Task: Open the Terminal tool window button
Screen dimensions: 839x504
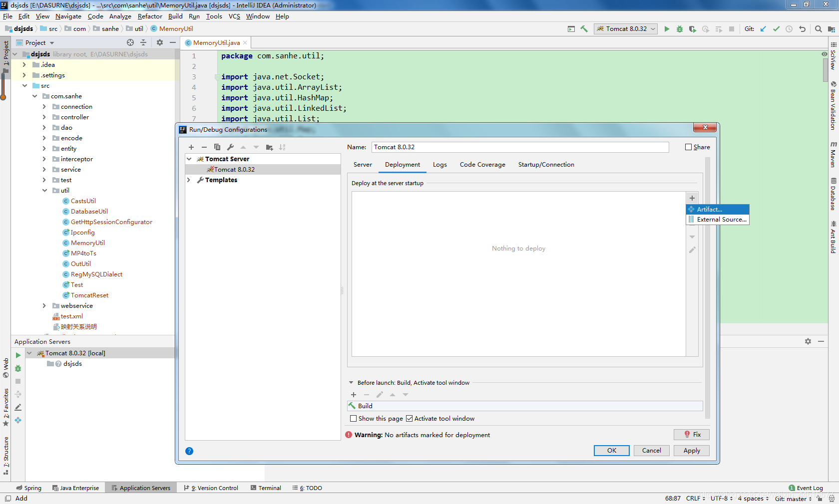Action: [x=266, y=488]
